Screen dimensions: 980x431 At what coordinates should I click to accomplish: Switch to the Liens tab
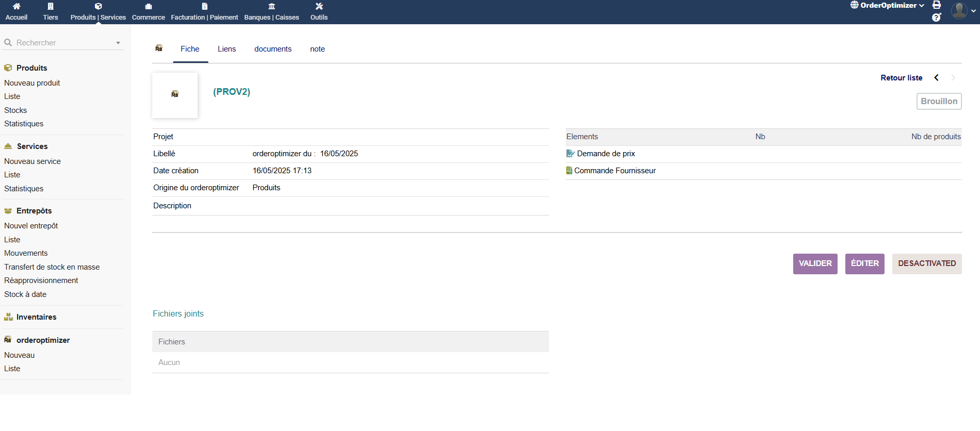tap(227, 49)
